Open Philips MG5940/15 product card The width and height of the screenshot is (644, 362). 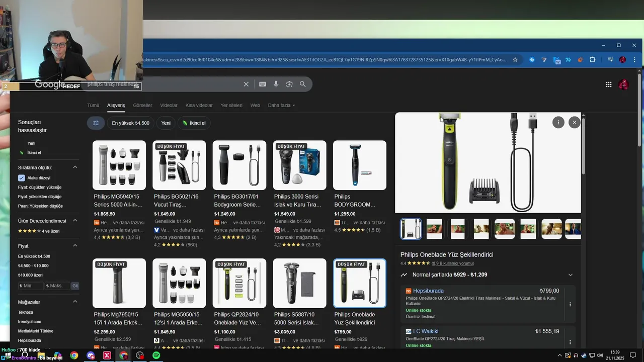coord(119,190)
